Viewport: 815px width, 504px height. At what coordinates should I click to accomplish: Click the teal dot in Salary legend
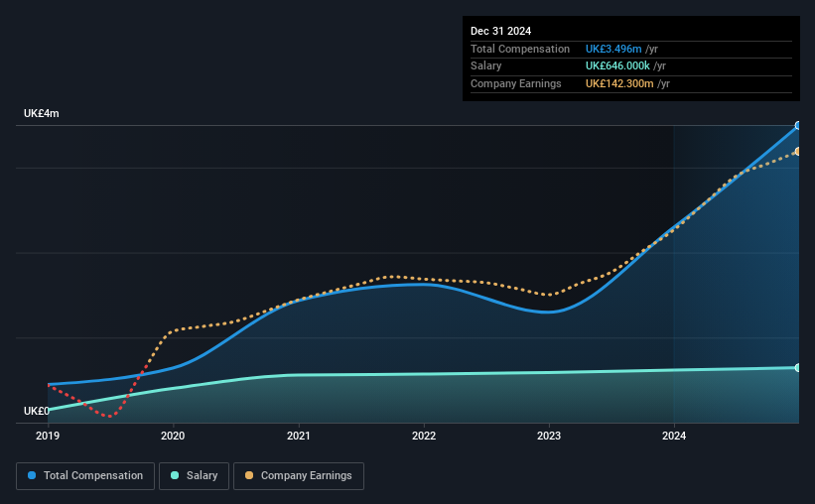click(x=175, y=475)
